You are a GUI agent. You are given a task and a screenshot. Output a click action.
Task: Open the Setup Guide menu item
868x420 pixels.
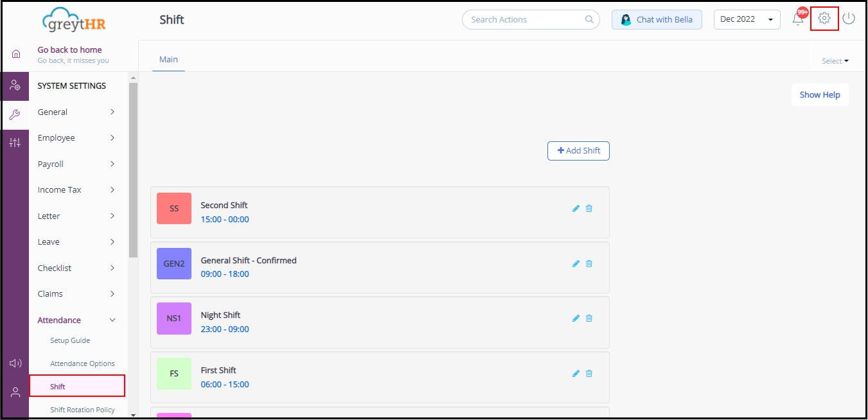point(70,340)
